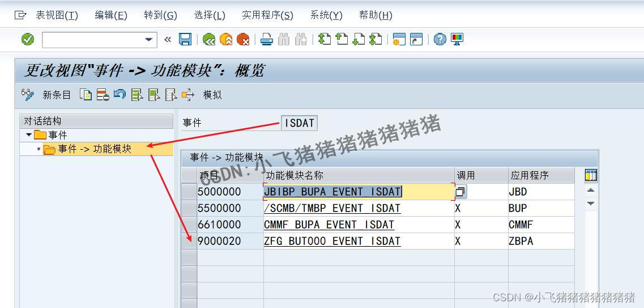Screen dimensions: 644x308
Task: Select row 5500000 with its row selector
Action: [189, 208]
